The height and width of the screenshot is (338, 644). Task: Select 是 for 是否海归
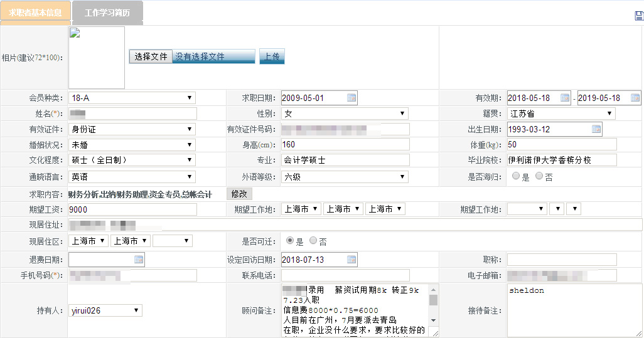click(x=516, y=176)
